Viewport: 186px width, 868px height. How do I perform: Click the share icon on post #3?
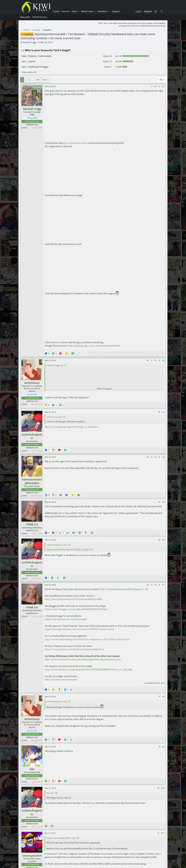pyautogui.click(x=159, y=412)
